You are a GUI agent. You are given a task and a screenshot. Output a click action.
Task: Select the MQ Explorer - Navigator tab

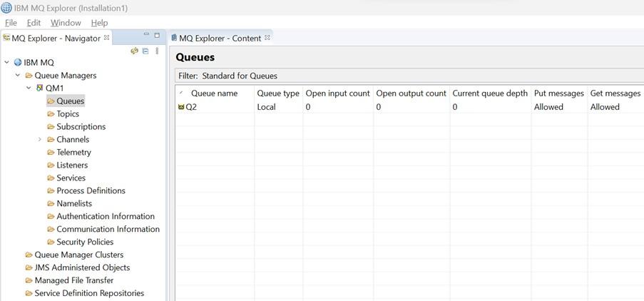point(56,39)
